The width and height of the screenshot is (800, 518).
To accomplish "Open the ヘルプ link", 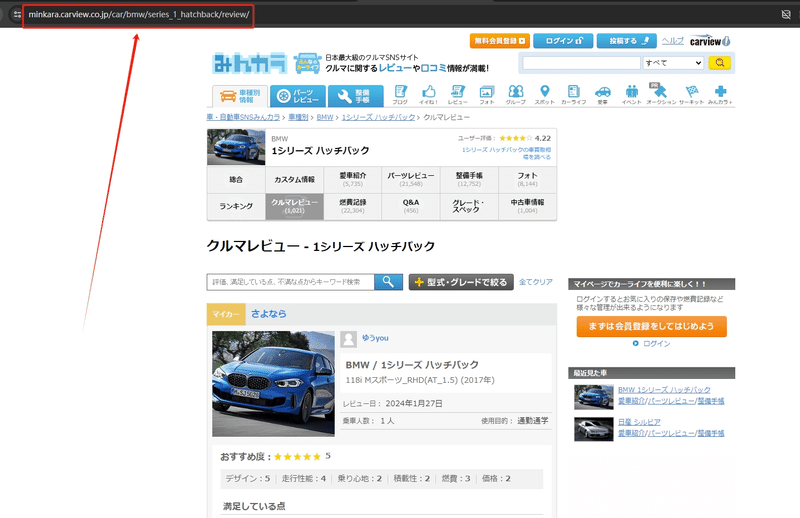I will click(672, 41).
